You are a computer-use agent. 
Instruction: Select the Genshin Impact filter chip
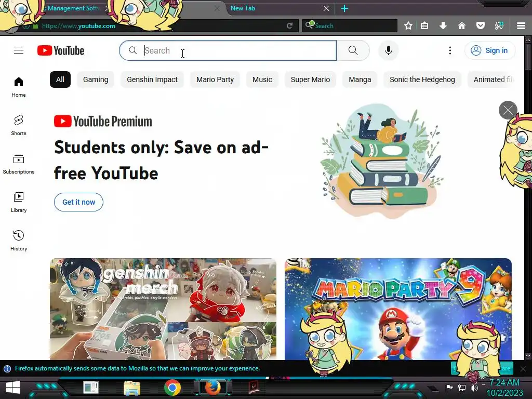[x=152, y=79]
